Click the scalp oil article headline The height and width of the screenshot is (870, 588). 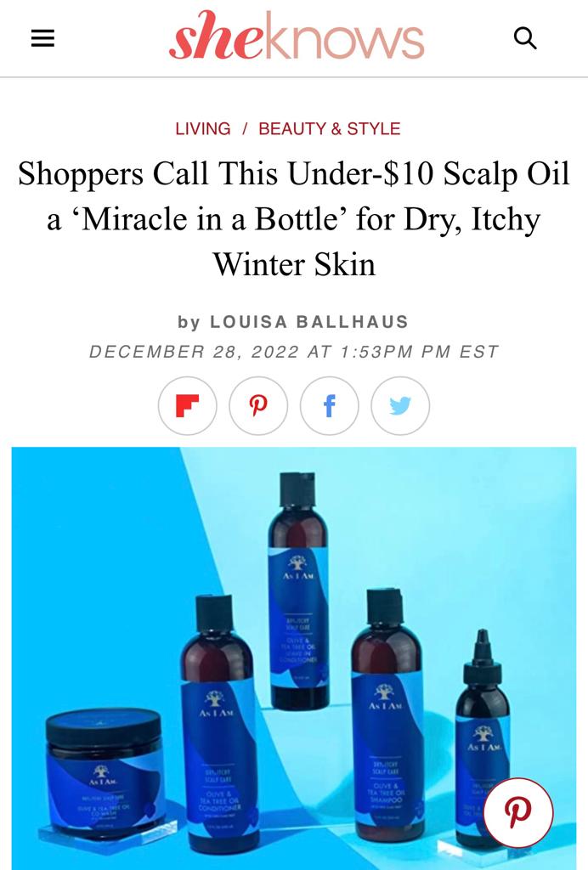tap(294, 218)
